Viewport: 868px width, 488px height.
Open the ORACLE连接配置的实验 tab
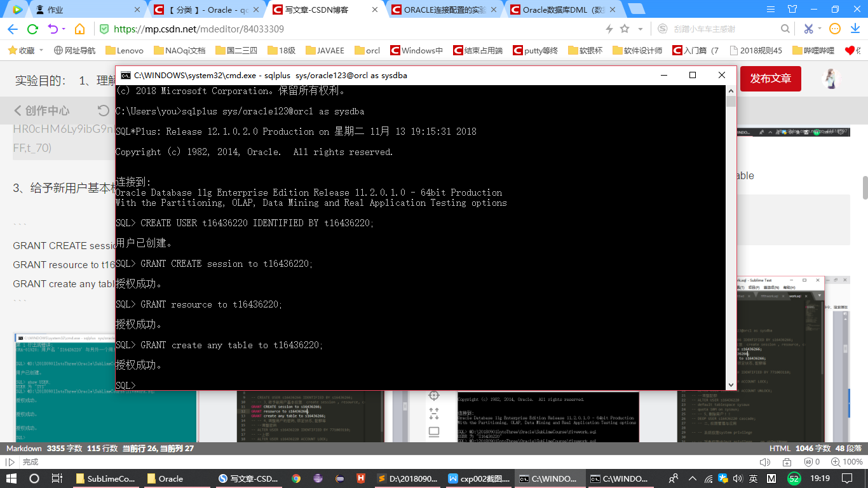(x=444, y=10)
